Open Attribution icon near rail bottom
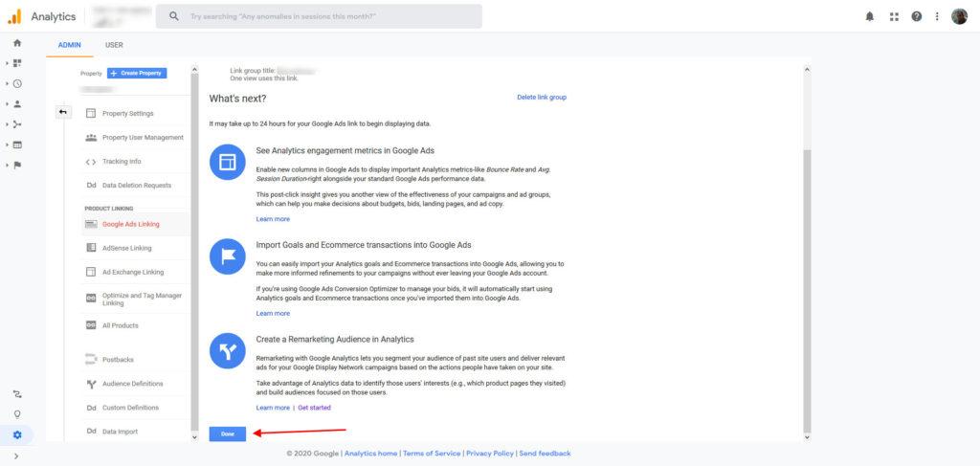This screenshot has width=980, height=466. [17, 394]
